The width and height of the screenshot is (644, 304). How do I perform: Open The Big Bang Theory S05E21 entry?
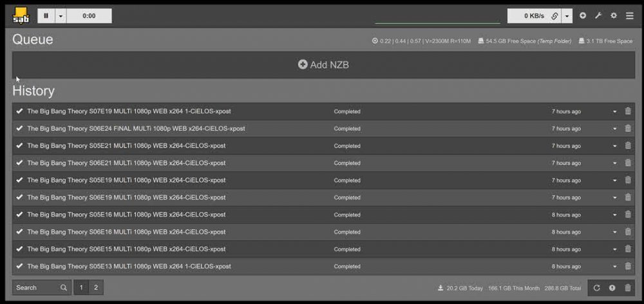pyautogui.click(x=126, y=146)
